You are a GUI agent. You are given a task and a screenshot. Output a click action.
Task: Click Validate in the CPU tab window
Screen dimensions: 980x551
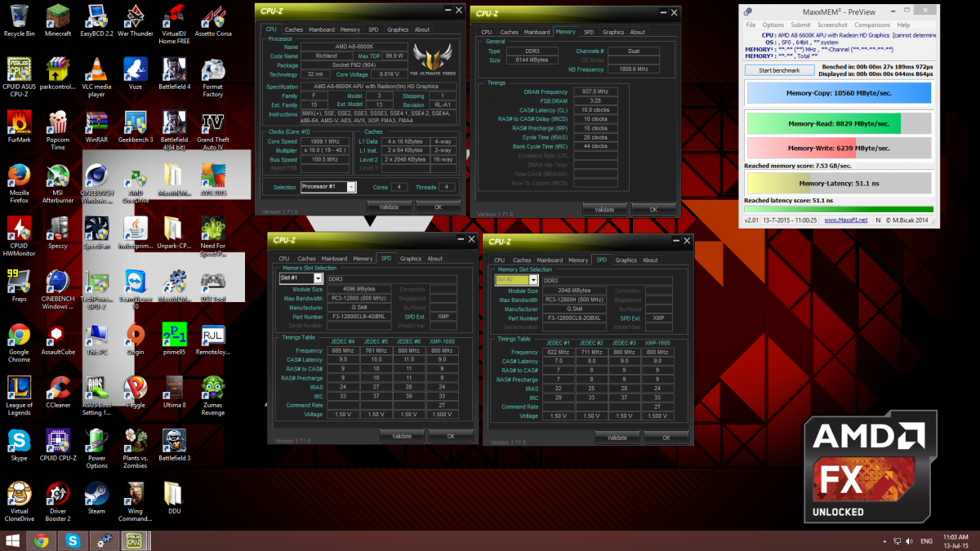click(x=390, y=207)
